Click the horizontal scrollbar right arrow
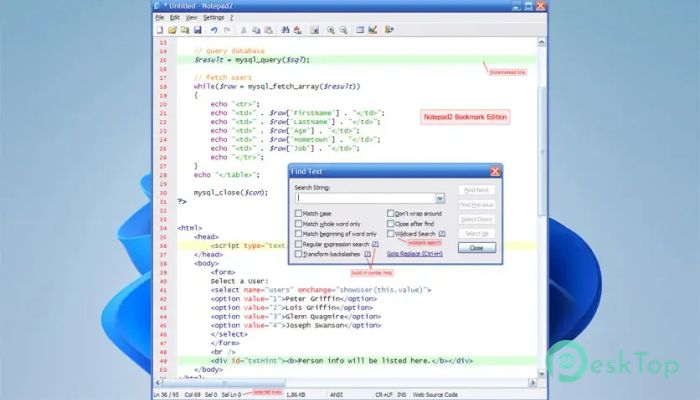The image size is (700, 400). coord(532,383)
